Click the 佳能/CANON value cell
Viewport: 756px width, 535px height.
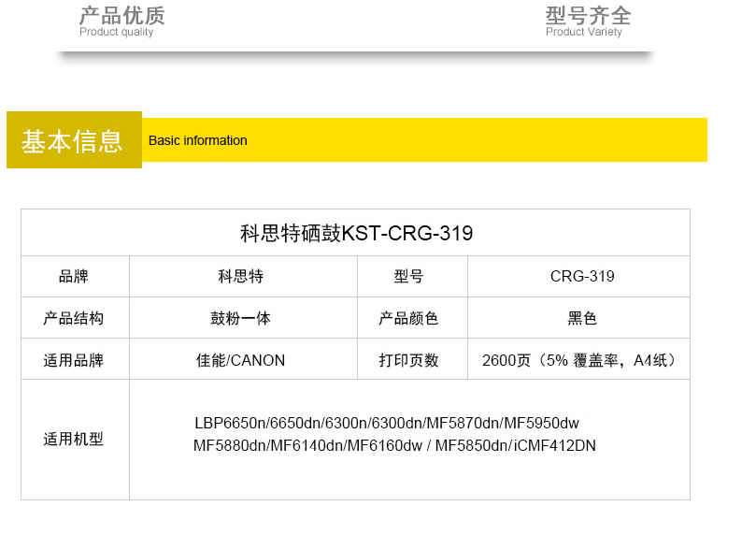[x=243, y=359]
